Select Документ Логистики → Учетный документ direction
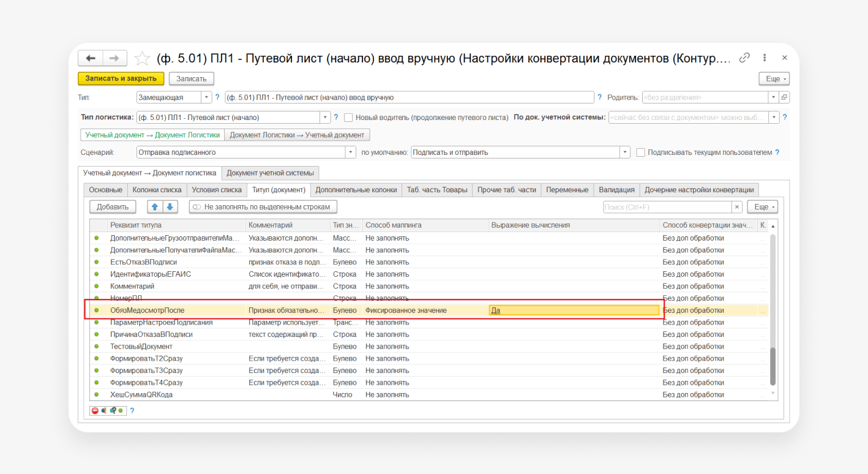 click(297, 135)
